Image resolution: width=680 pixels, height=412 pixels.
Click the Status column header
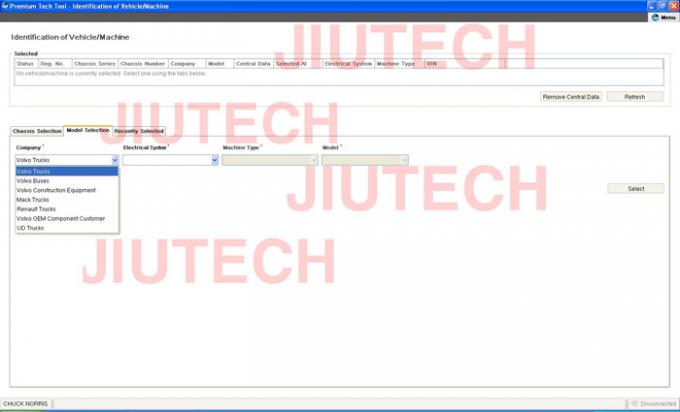click(x=26, y=64)
